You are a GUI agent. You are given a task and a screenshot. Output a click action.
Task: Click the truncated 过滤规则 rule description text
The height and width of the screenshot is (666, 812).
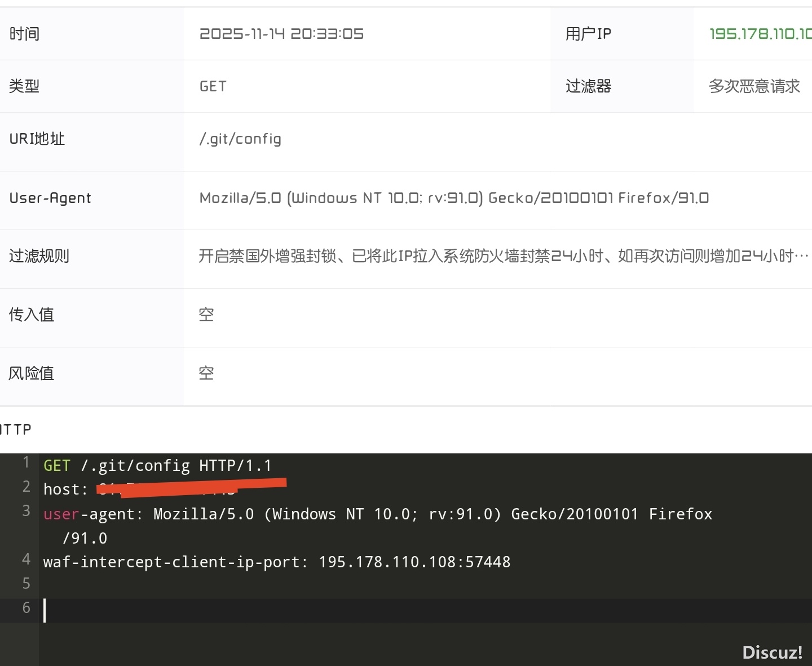click(x=503, y=256)
